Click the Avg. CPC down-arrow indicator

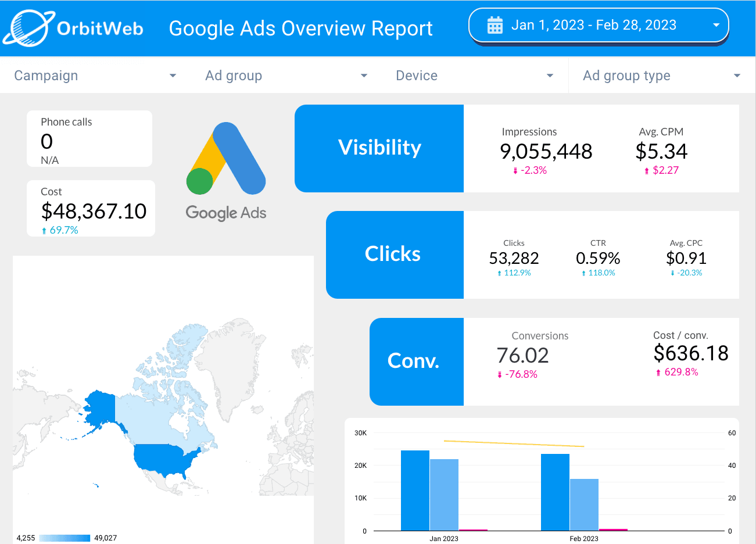coord(672,273)
